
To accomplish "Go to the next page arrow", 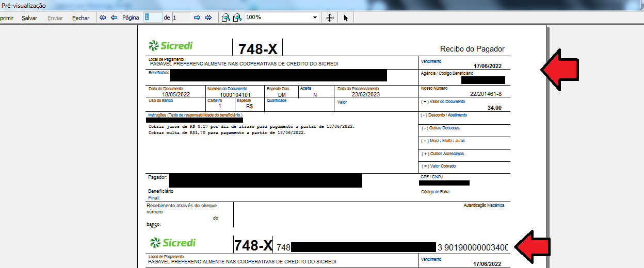I will click(197, 18).
